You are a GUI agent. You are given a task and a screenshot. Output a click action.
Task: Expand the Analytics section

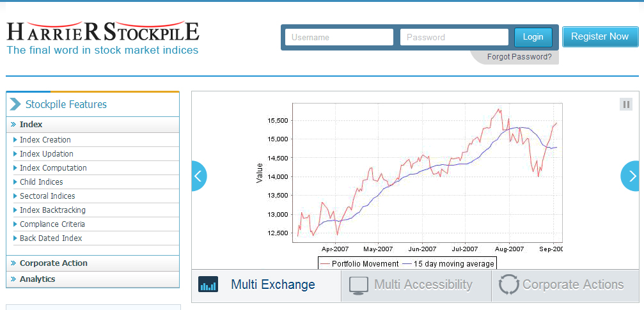click(x=93, y=279)
